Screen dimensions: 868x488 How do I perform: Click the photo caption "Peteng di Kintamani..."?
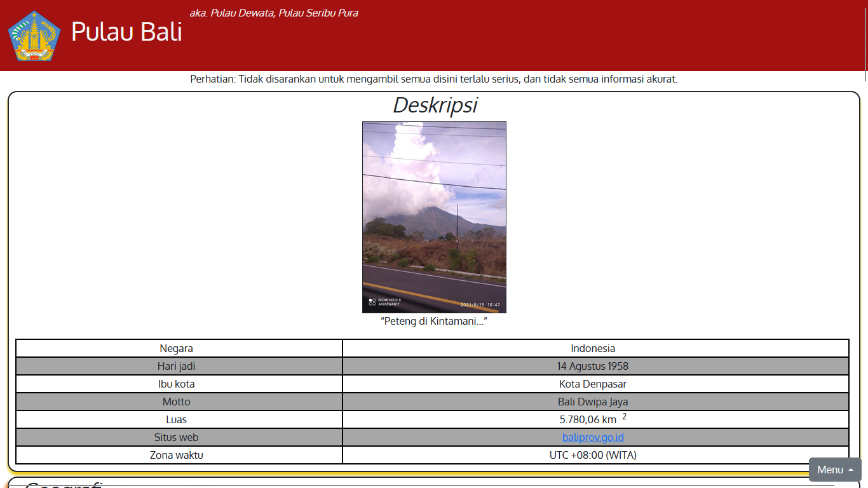(434, 321)
